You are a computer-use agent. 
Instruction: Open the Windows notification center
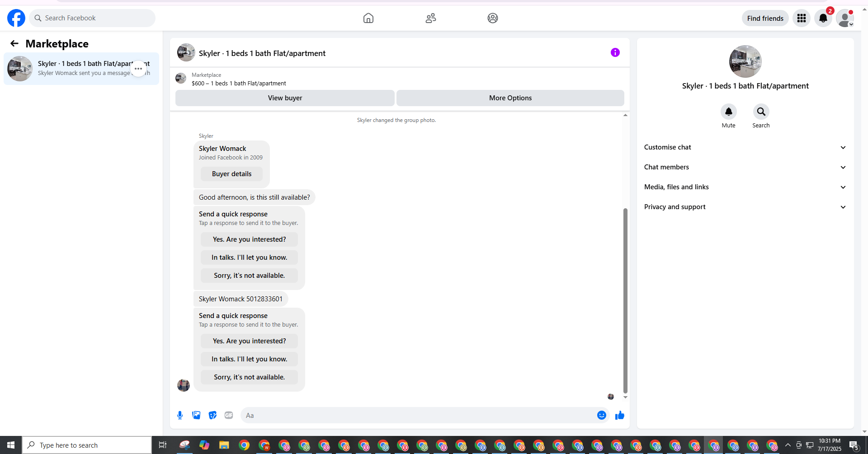[x=854, y=445]
